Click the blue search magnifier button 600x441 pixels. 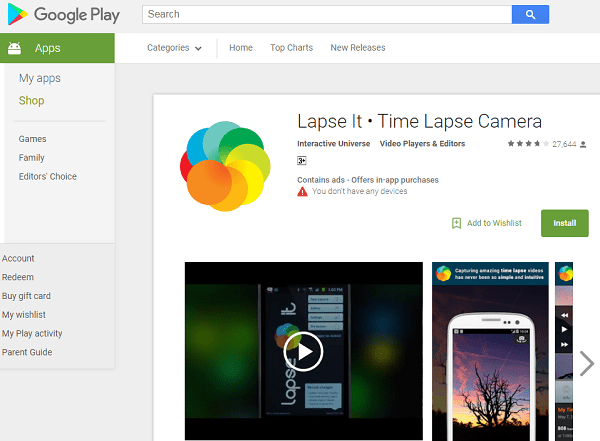pyautogui.click(x=530, y=15)
